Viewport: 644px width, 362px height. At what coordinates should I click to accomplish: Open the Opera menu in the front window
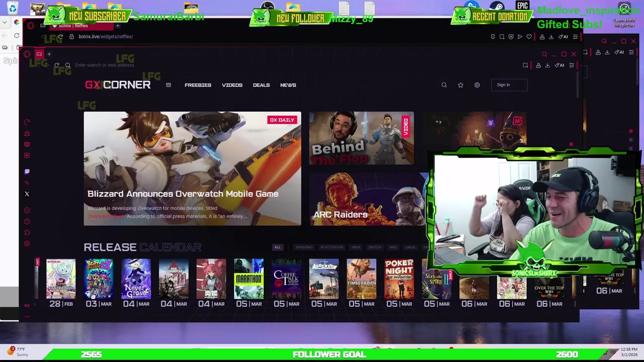click(x=27, y=54)
